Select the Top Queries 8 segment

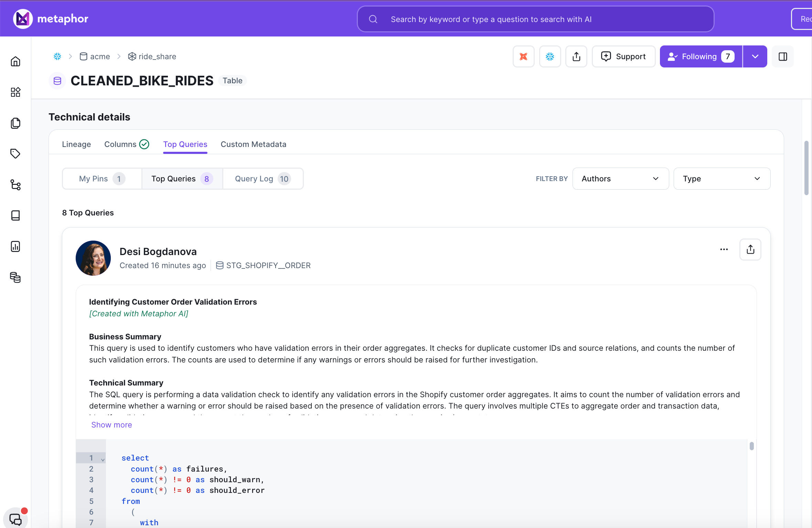point(182,179)
